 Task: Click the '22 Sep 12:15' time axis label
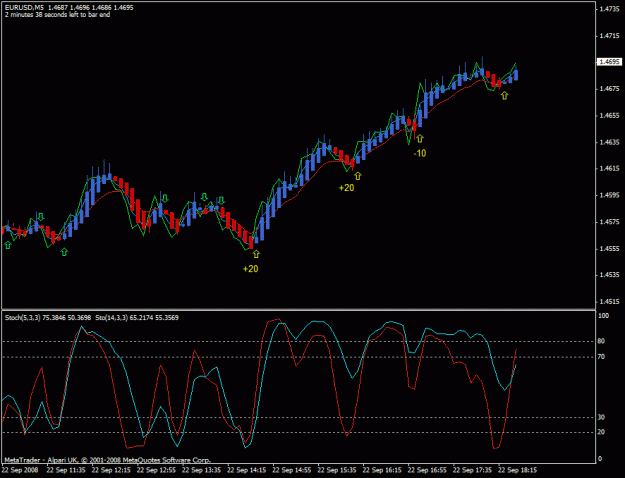click(111, 470)
